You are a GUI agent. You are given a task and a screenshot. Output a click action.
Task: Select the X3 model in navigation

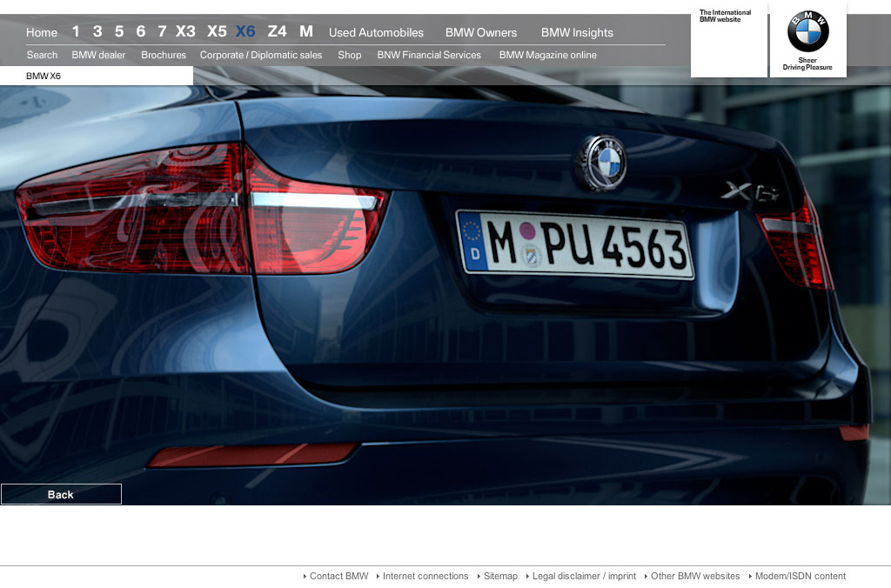pos(185,31)
